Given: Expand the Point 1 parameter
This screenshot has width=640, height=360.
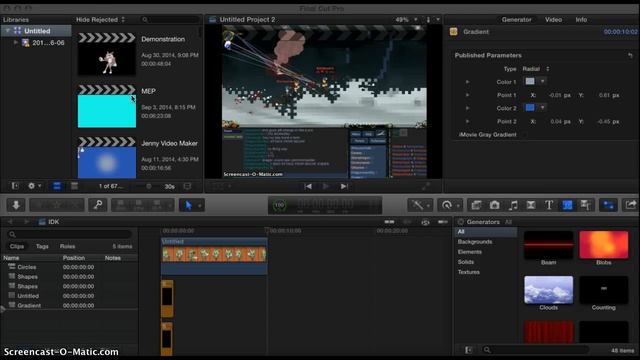Looking at the screenshot, I should click(467, 95).
